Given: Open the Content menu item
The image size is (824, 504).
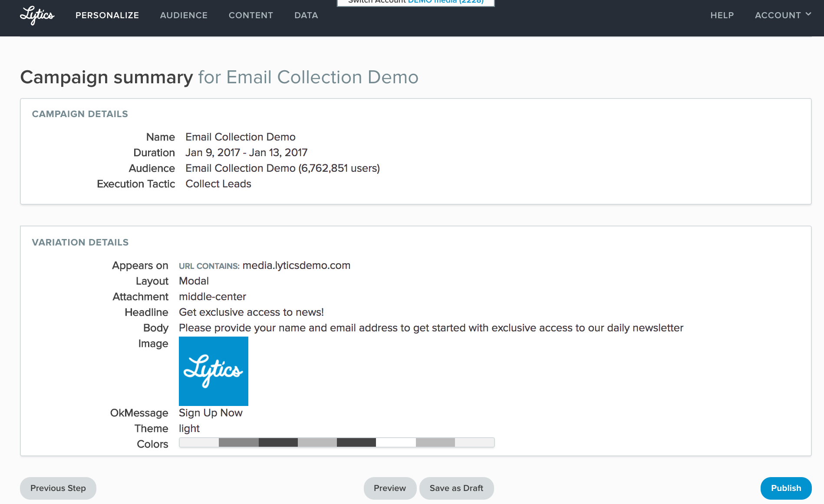Looking at the screenshot, I should tap(251, 15).
